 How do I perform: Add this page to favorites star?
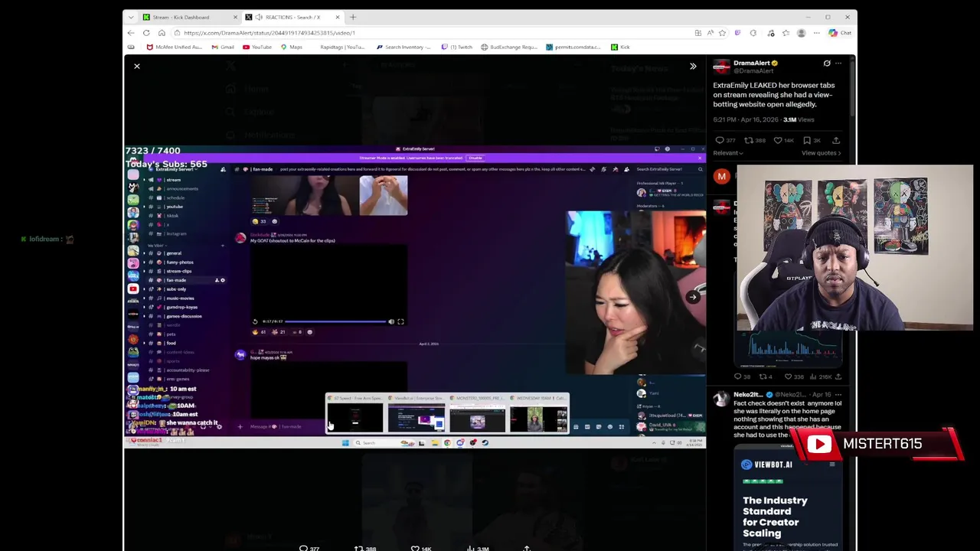point(722,33)
